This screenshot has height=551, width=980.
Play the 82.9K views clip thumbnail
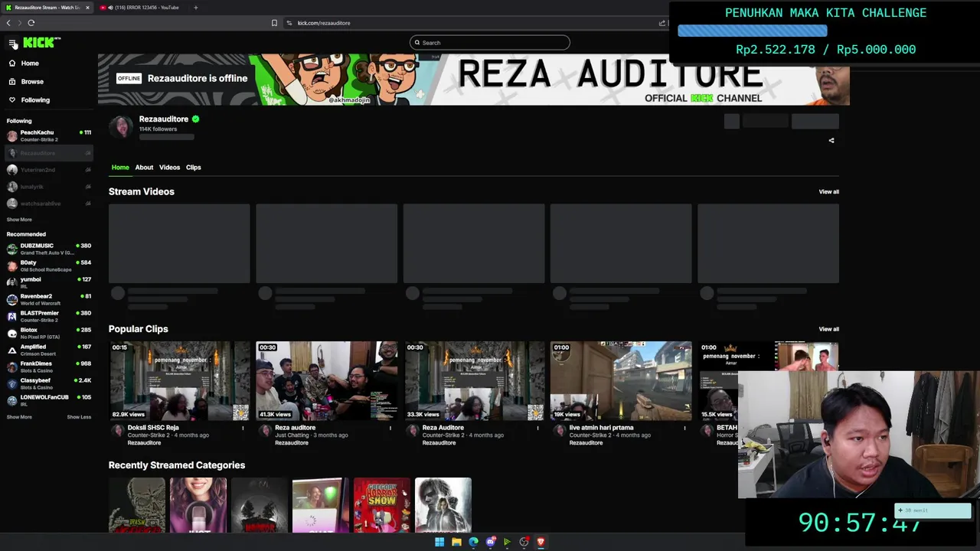179,381
